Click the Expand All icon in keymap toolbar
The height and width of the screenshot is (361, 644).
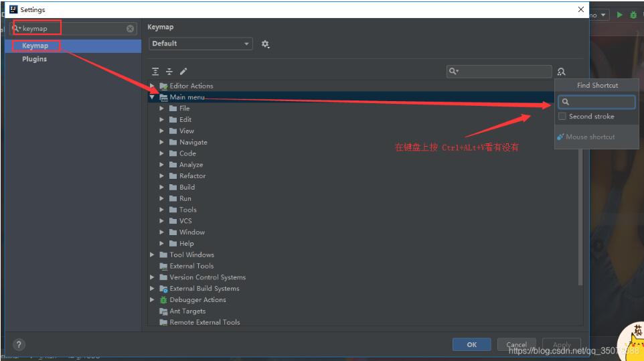(x=155, y=72)
